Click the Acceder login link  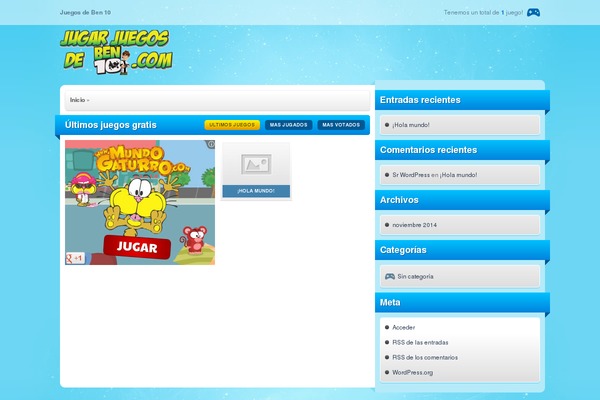[x=403, y=327]
